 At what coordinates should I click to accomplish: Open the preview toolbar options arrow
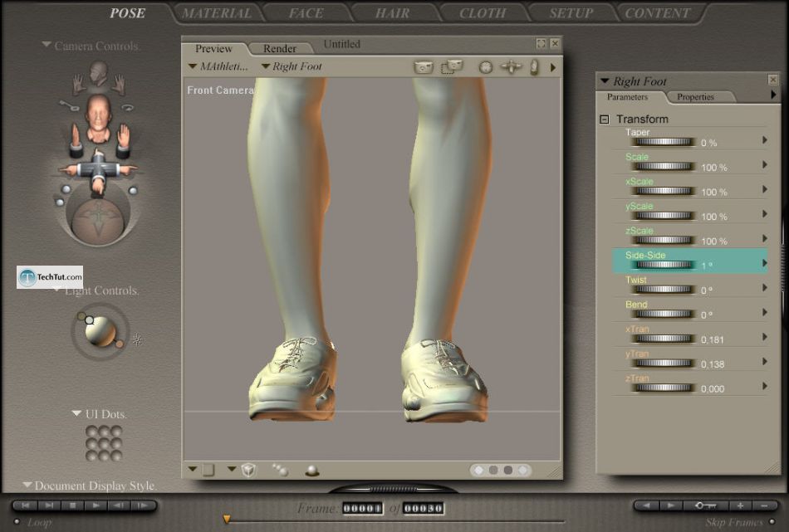553,67
